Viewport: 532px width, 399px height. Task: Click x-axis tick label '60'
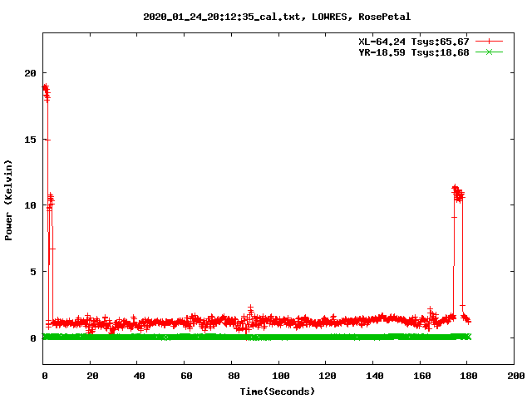tap(186, 376)
